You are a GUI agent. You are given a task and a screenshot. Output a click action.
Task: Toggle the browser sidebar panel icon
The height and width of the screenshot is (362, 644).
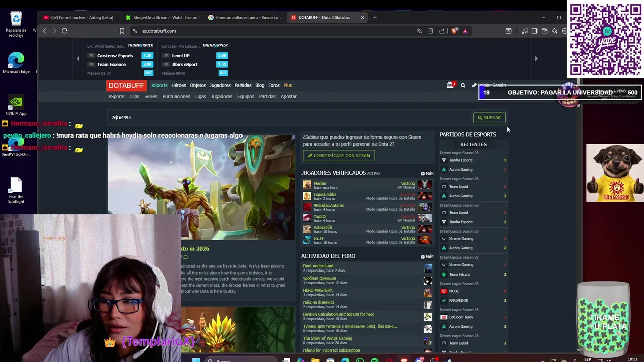[x=534, y=31]
